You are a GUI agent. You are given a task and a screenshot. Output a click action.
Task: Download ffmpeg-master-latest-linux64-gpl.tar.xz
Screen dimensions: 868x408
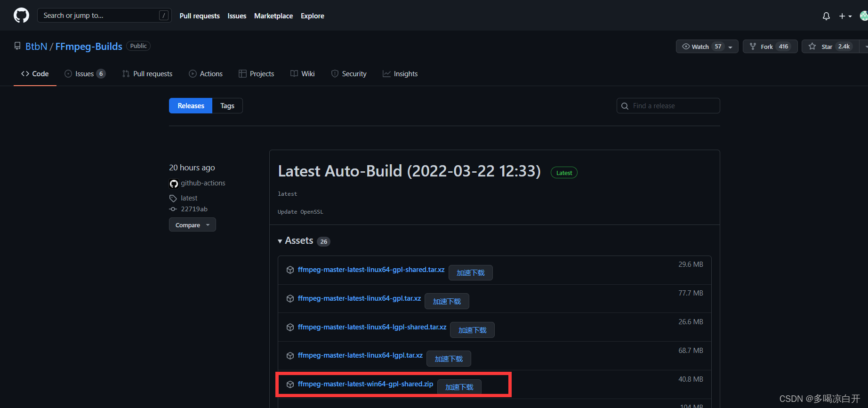[x=359, y=298]
